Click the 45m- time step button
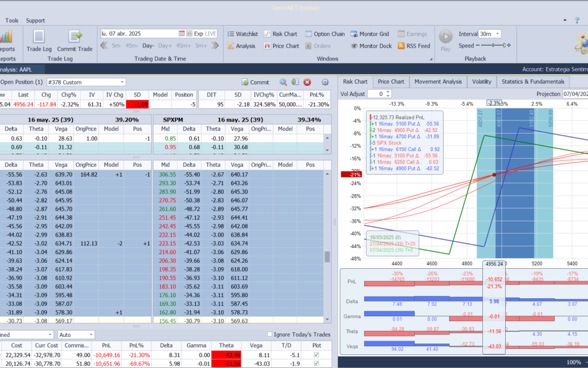This screenshot has height=368, width=588. pyautogui.click(x=131, y=46)
